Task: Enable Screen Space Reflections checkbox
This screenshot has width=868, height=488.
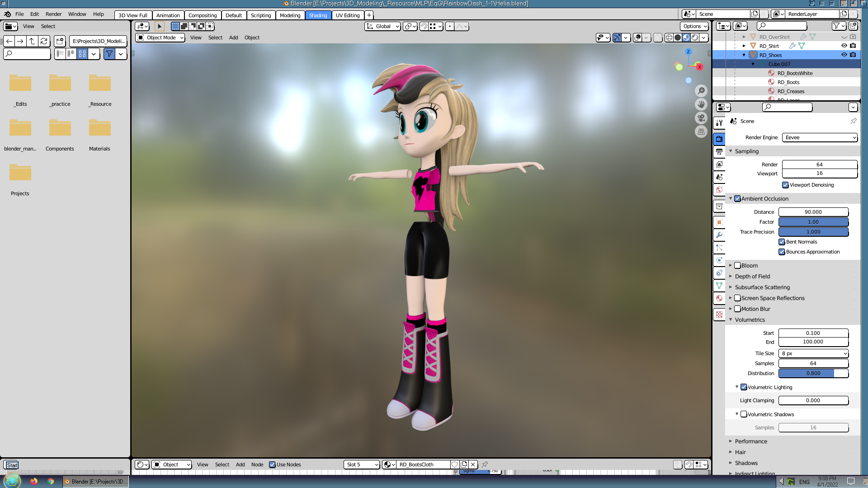Action: coord(737,298)
